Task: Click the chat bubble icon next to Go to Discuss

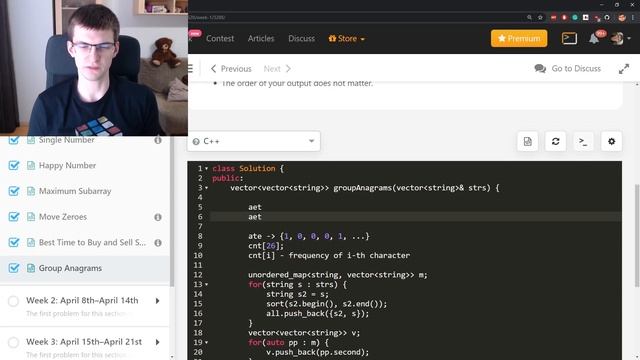Action: click(540, 69)
